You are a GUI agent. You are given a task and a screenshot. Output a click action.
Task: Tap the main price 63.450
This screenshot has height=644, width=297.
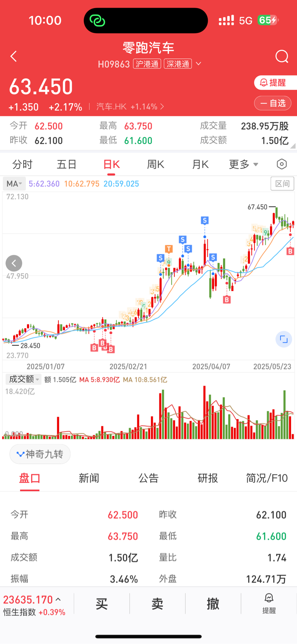(x=41, y=87)
